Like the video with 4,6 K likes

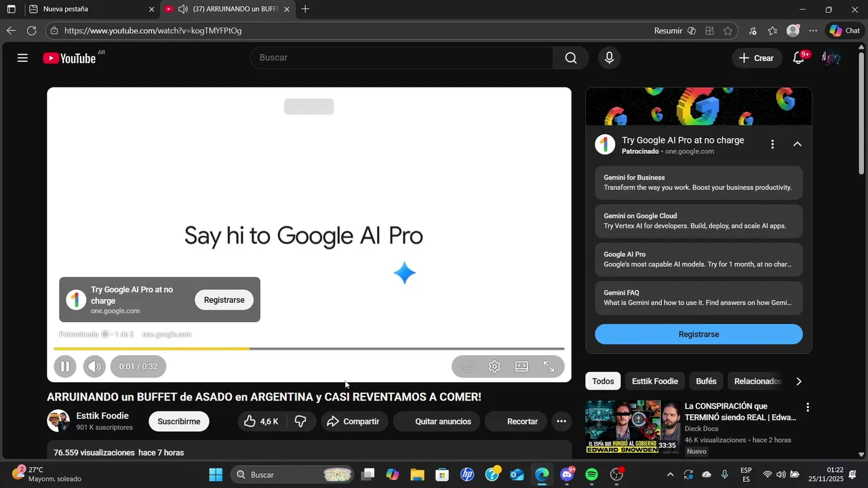pos(262,422)
